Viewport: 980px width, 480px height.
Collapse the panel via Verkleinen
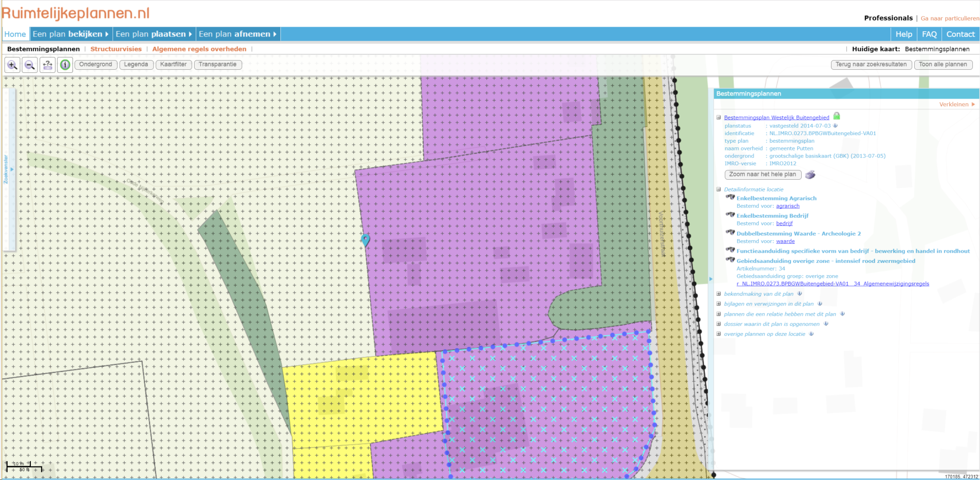pyautogui.click(x=955, y=104)
